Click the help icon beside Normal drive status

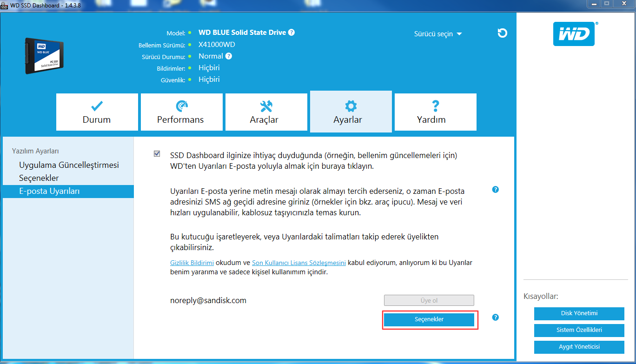[228, 56]
